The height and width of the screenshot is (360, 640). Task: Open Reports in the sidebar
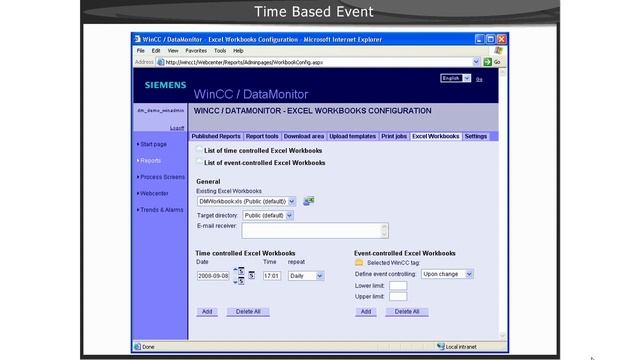[x=151, y=160]
